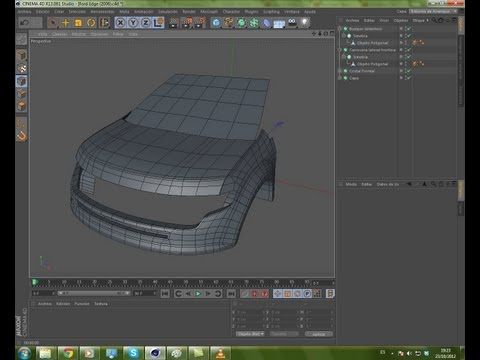Open the Ayuda menu

click(x=310, y=12)
